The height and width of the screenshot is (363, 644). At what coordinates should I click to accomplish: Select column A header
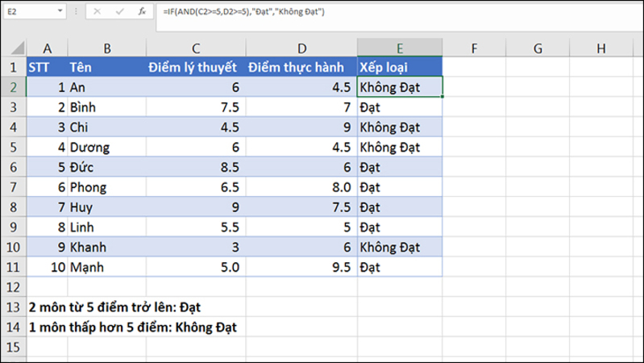click(48, 48)
